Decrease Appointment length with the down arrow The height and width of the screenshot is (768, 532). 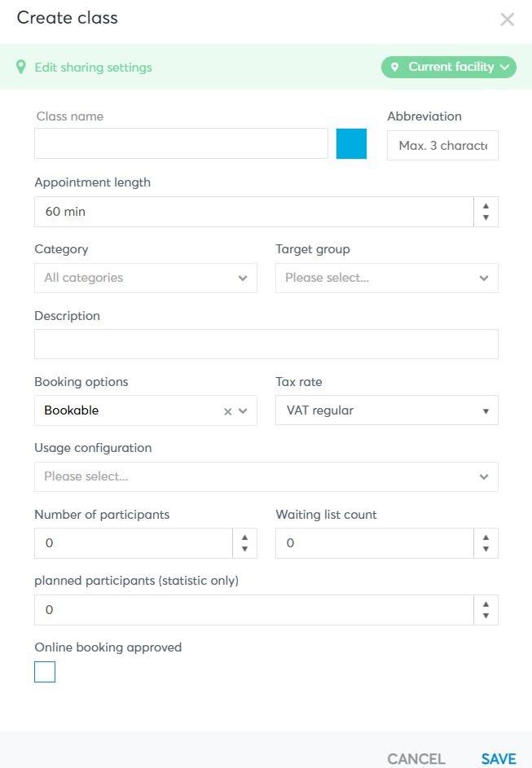coord(486,217)
